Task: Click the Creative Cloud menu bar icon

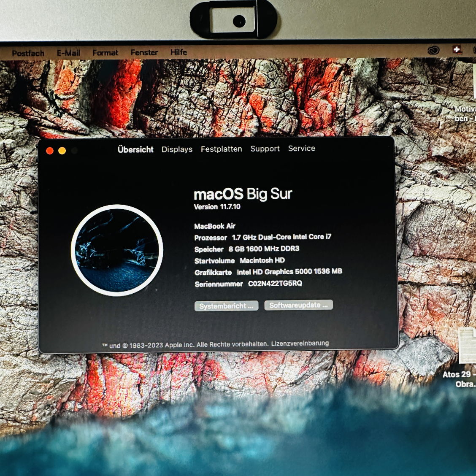Action: (x=433, y=50)
